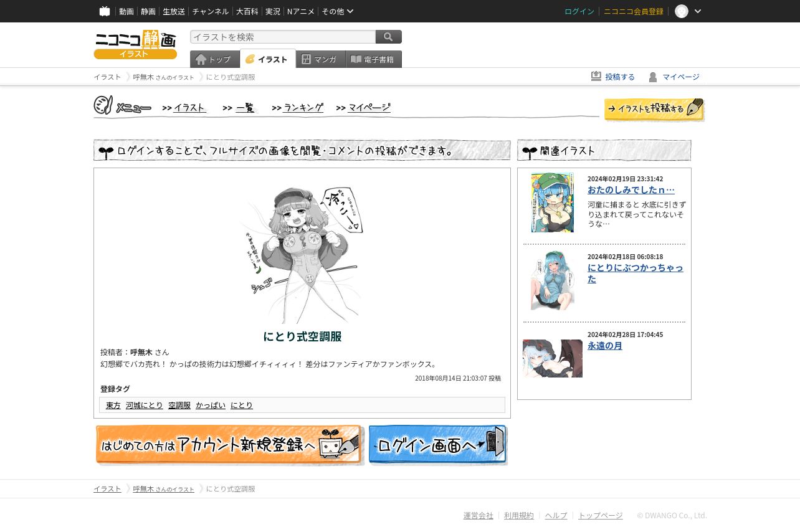
Task: Open 動画 in the top navigation
Action: point(126,11)
